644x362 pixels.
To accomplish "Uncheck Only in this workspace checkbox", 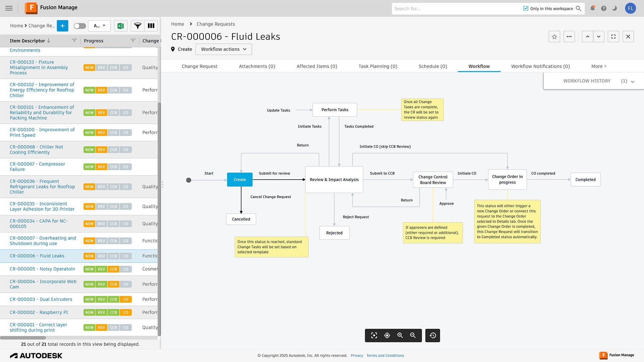I will point(526,8).
